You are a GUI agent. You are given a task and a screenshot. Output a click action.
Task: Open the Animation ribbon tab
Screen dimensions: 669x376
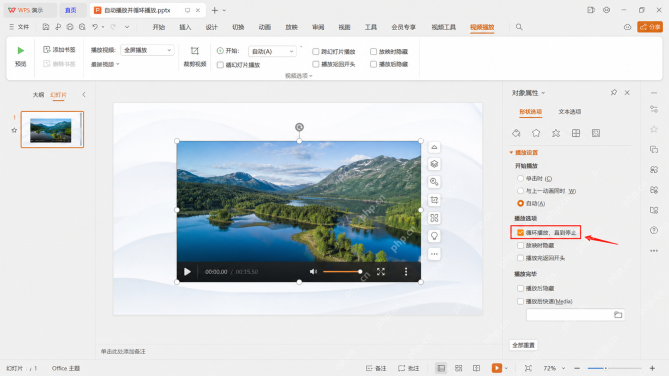click(265, 27)
